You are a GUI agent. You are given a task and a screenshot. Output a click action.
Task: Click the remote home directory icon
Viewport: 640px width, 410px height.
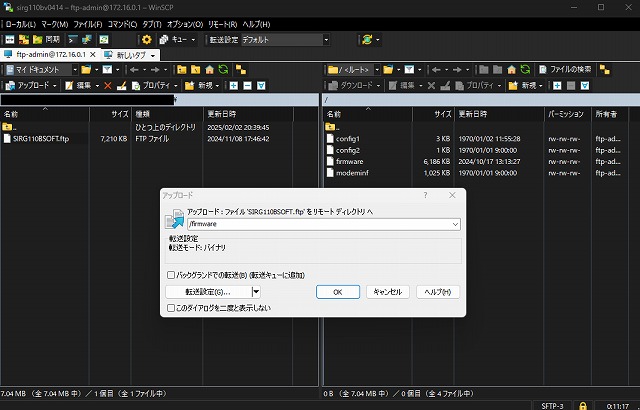[511, 70]
